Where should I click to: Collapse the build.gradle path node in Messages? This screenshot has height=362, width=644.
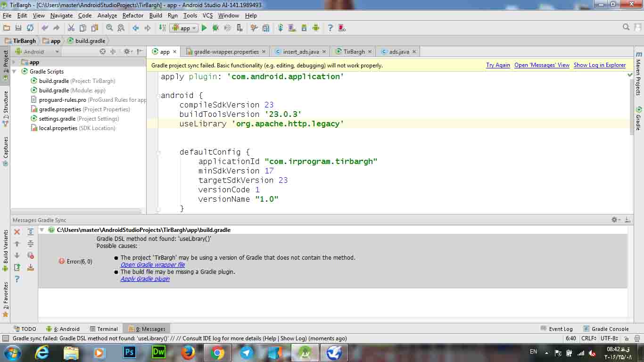tap(42, 230)
